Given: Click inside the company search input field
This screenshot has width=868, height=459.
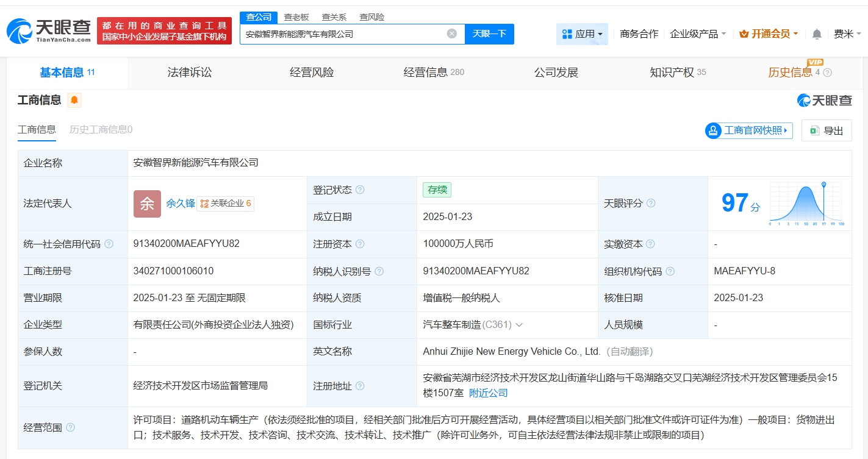Looking at the screenshot, I should 342,34.
